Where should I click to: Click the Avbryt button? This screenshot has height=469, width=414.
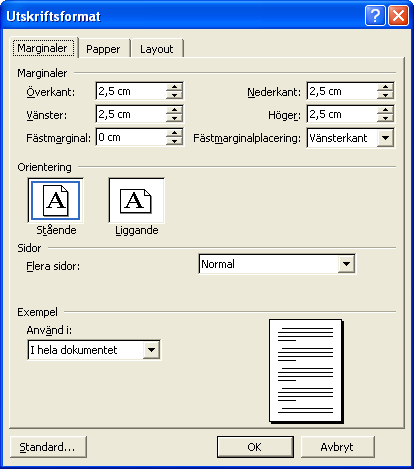[x=337, y=447]
